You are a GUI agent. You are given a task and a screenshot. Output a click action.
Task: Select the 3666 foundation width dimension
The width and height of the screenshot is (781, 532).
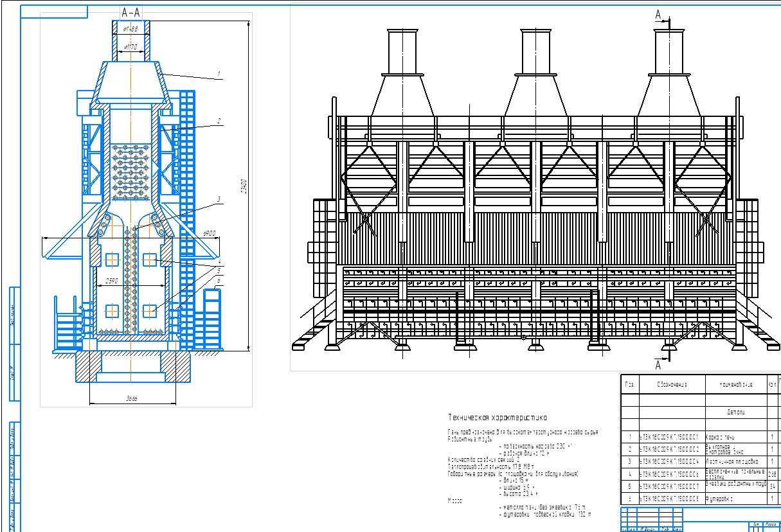click(x=132, y=399)
